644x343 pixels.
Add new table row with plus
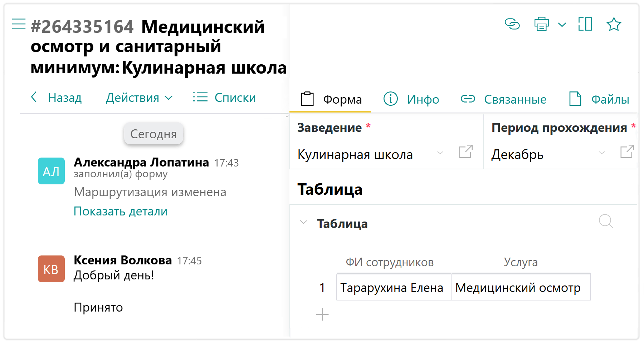(x=322, y=314)
